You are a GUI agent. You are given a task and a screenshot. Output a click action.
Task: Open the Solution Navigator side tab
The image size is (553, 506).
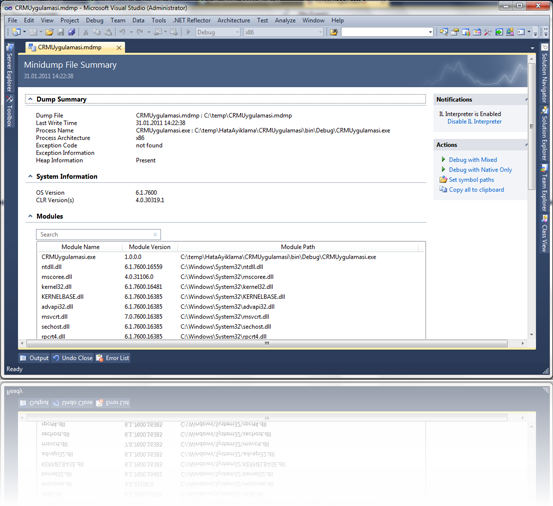coord(545,73)
